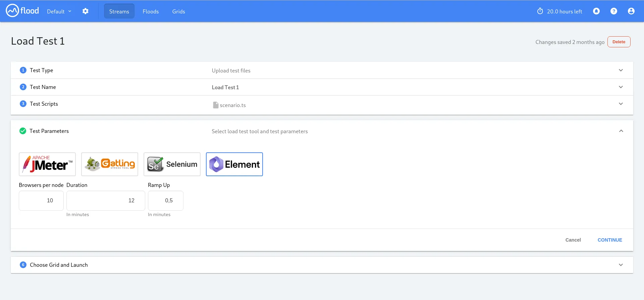Click step 3 number badge
This screenshot has width=644, height=300.
(x=23, y=104)
